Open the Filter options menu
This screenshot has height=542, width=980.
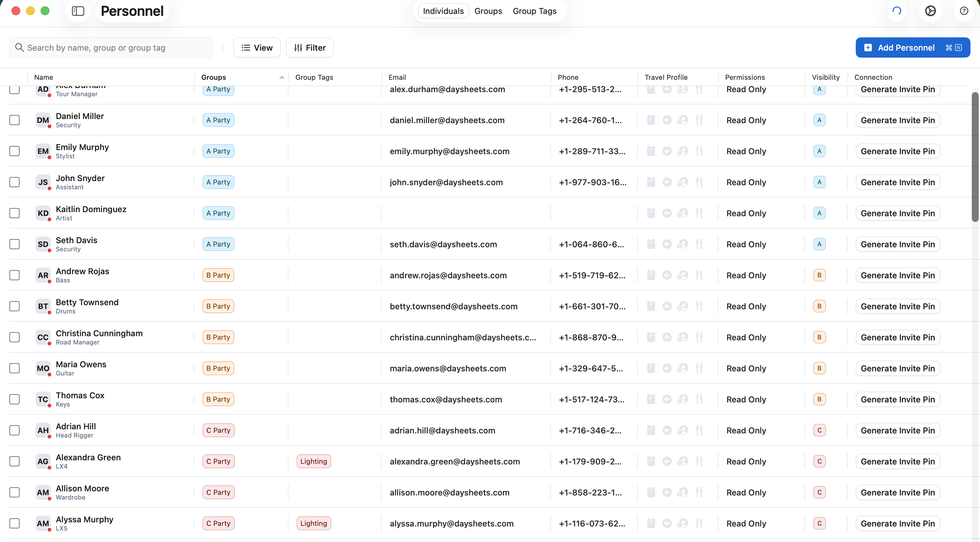pos(310,47)
